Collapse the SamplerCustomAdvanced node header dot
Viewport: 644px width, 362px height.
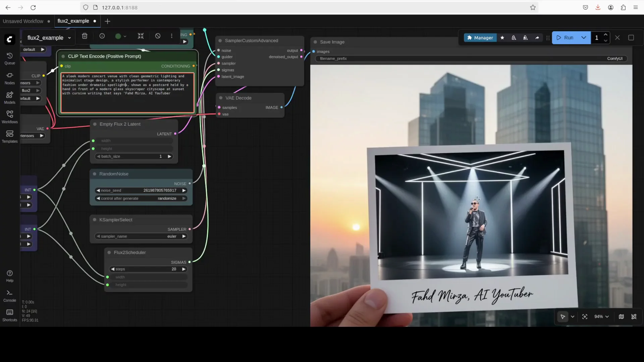[220, 40]
